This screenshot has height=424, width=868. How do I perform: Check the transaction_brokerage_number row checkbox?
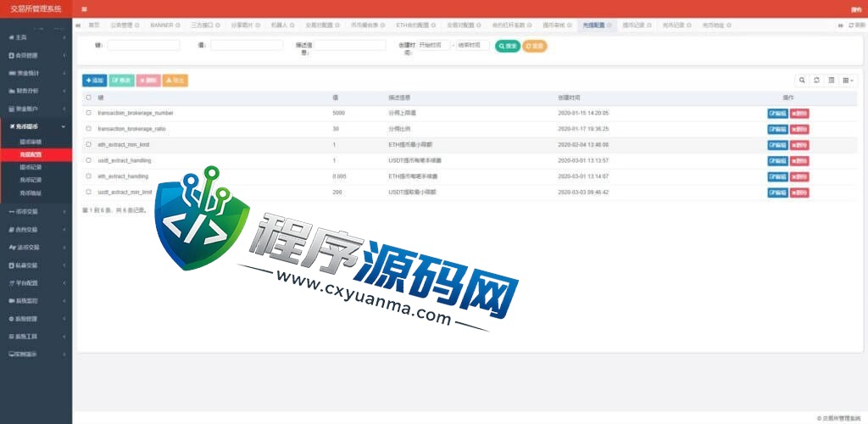pyautogui.click(x=88, y=113)
